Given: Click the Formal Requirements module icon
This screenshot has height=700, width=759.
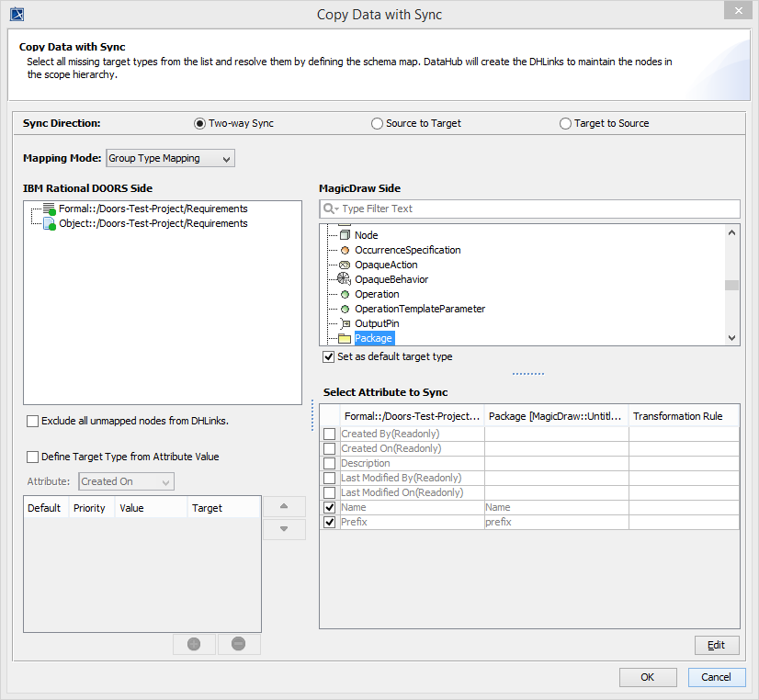Looking at the screenshot, I should click(50, 209).
